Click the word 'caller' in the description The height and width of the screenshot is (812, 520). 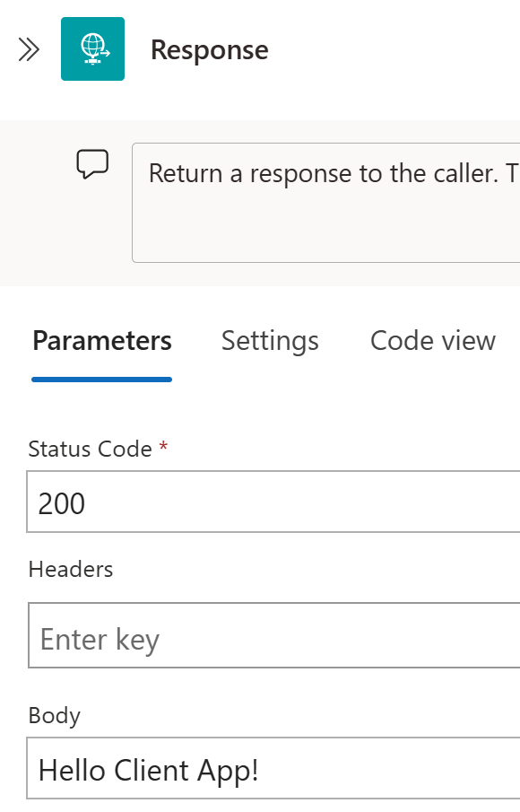click(465, 173)
